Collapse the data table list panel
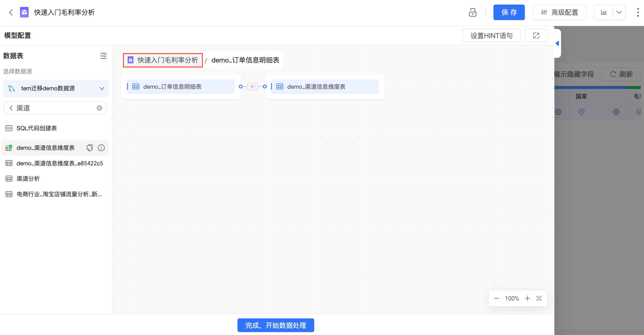This screenshot has height=335, width=644. tap(103, 56)
